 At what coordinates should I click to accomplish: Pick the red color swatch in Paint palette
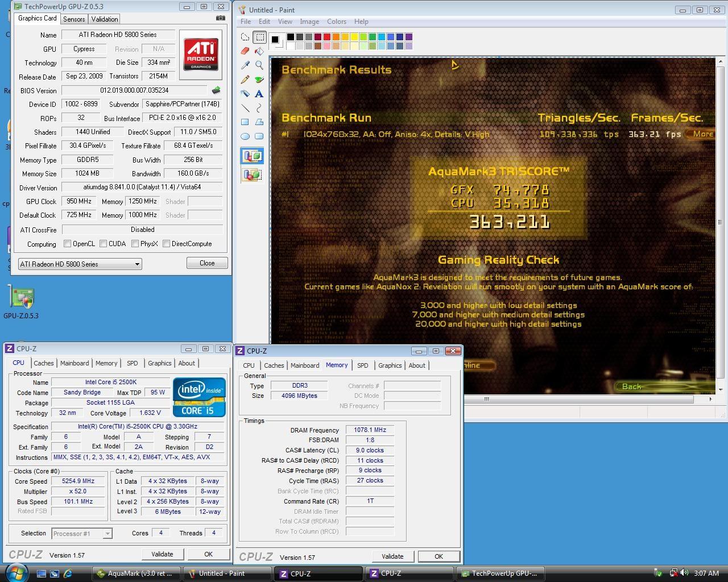pyautogui.click(x=327, y=37)
